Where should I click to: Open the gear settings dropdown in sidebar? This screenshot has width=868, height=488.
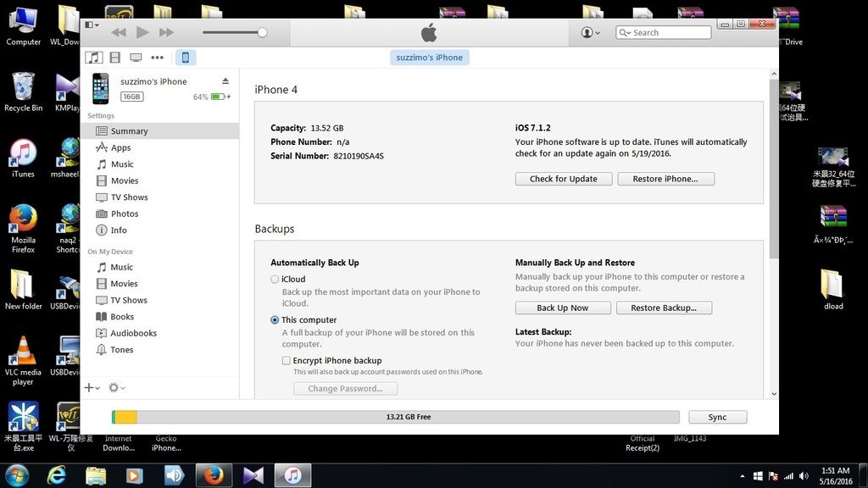(116, 387)
